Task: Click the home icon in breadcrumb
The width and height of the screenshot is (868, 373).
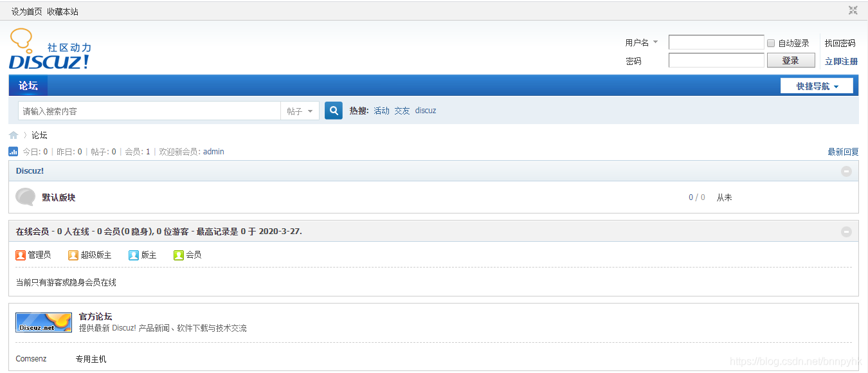Action: click(x=14, y=135)
